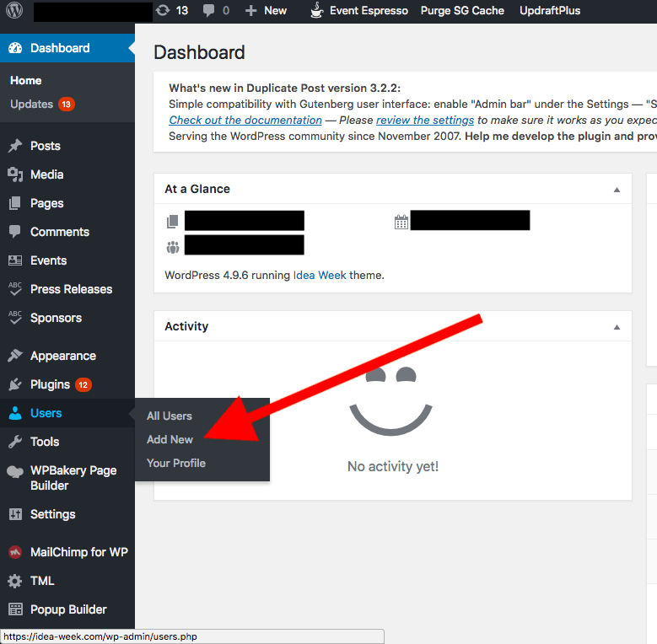Open Your Profile from Users flyout
657x644 pixels.
pyautogui.click(x=176, y=463)
